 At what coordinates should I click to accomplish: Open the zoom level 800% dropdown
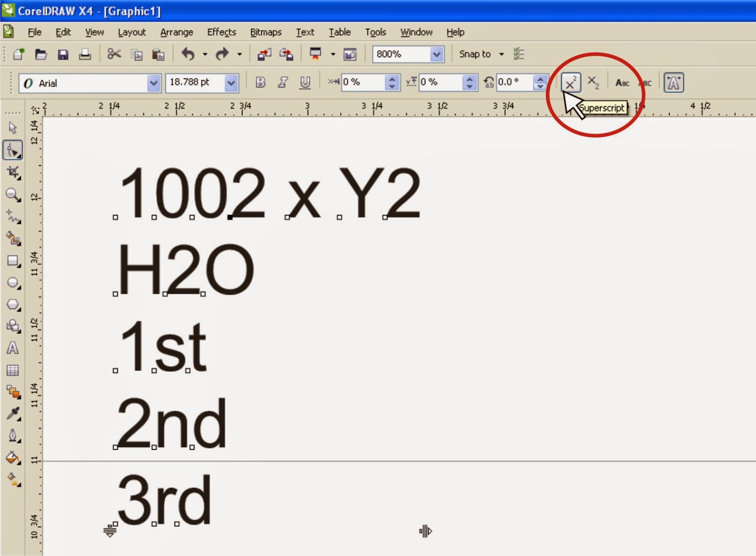(437, 54)
